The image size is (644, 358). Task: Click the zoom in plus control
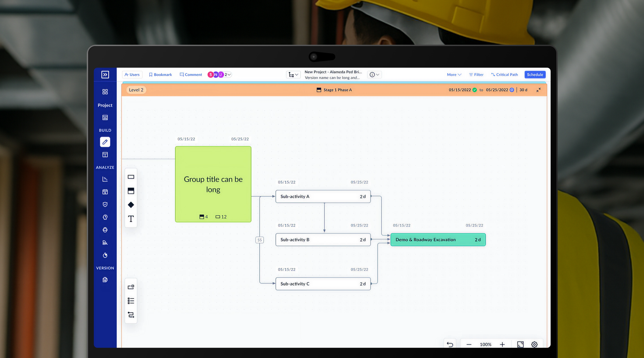502,345
